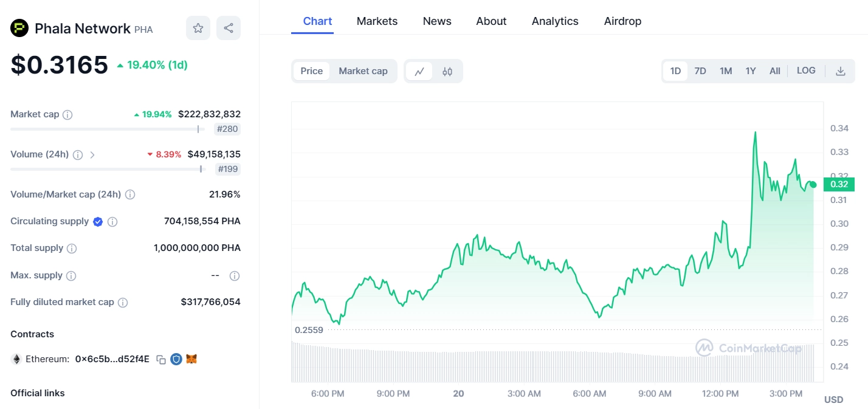Toggle chart to Market cap
Viewport: 868px width, 409px height.
click(x=363, y=71)
